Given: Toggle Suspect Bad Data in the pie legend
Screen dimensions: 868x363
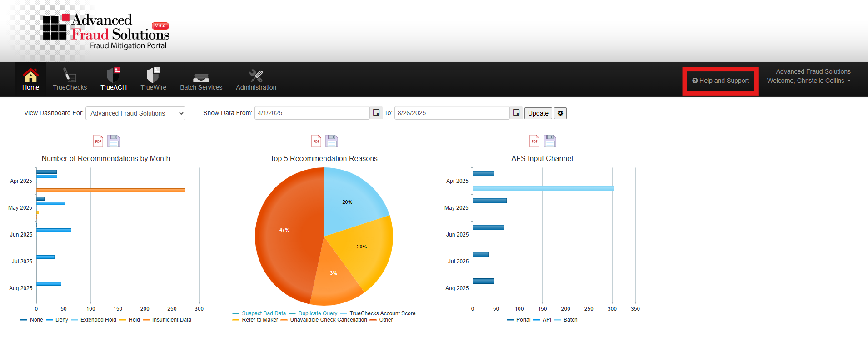Looking at the screenshot, I should point(259,313).
